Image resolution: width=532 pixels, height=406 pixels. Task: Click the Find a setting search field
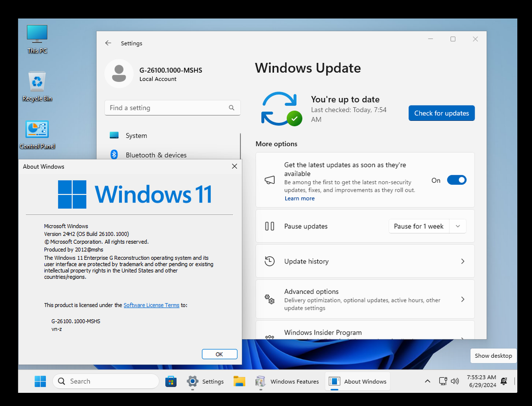[x=173, y=108]
